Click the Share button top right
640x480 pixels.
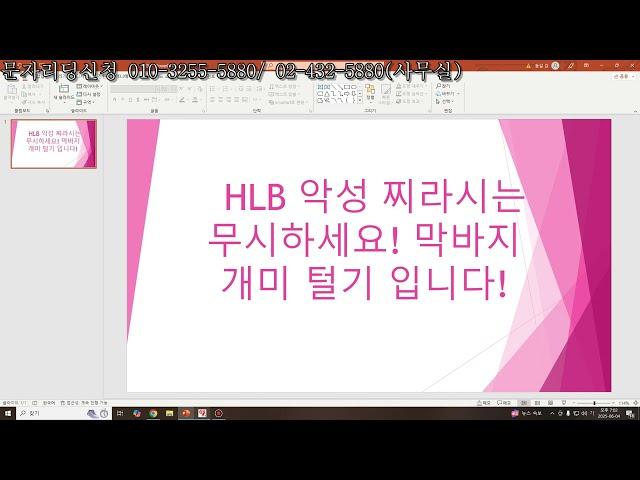point(624,76)
